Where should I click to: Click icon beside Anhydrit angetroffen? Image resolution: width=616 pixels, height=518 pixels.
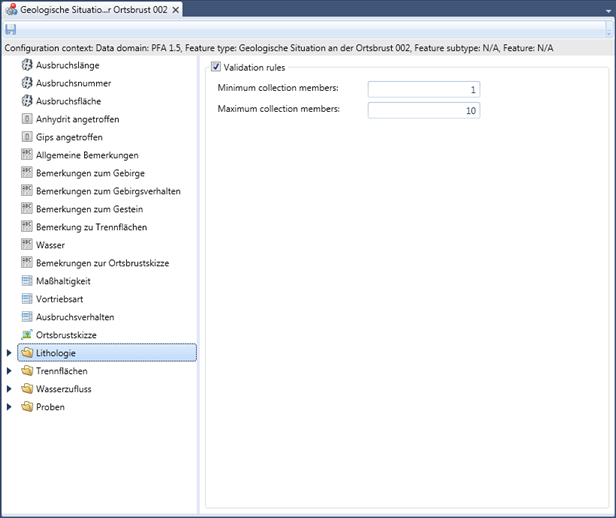[x=27, y=119]
